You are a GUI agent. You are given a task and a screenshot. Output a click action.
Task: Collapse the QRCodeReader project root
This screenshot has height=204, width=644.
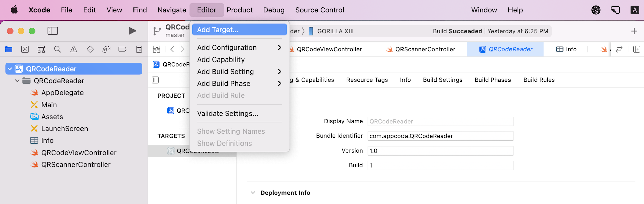point(10,69)
